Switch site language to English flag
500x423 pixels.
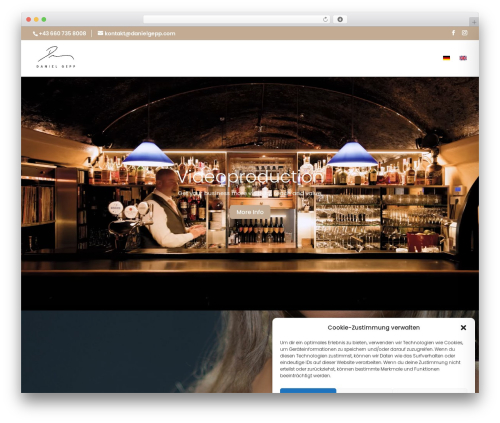pos(463,58)
